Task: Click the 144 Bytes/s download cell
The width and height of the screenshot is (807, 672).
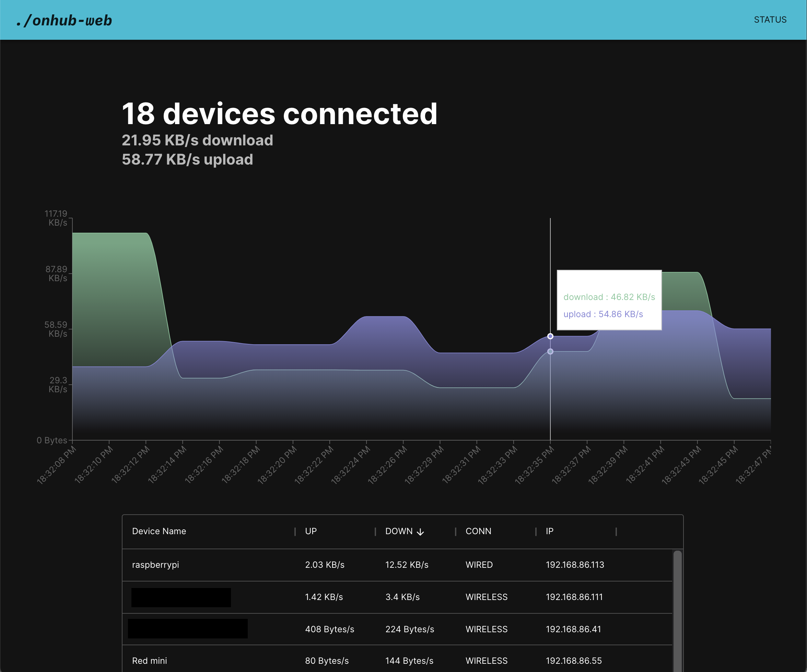Action: [x=409, y=661]
